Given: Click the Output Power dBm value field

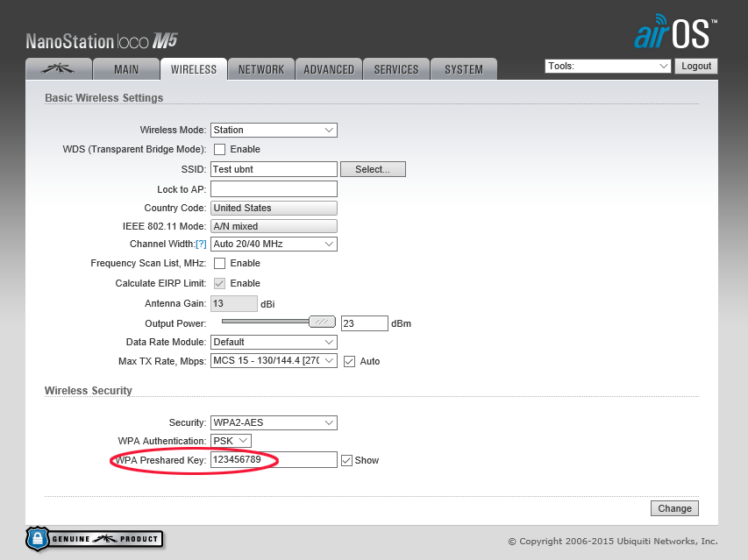Looking at the screenshot, I should click(365, 323).
